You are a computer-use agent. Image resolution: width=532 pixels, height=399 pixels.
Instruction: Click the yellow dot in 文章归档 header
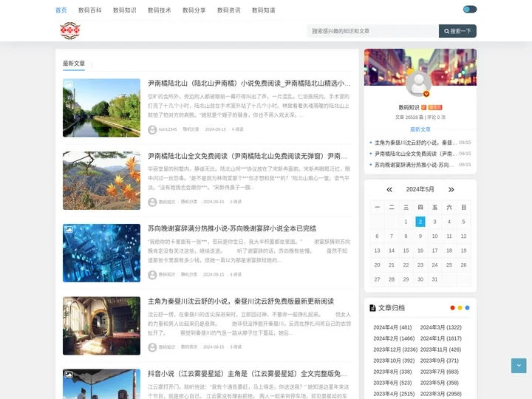coord(460,307)
